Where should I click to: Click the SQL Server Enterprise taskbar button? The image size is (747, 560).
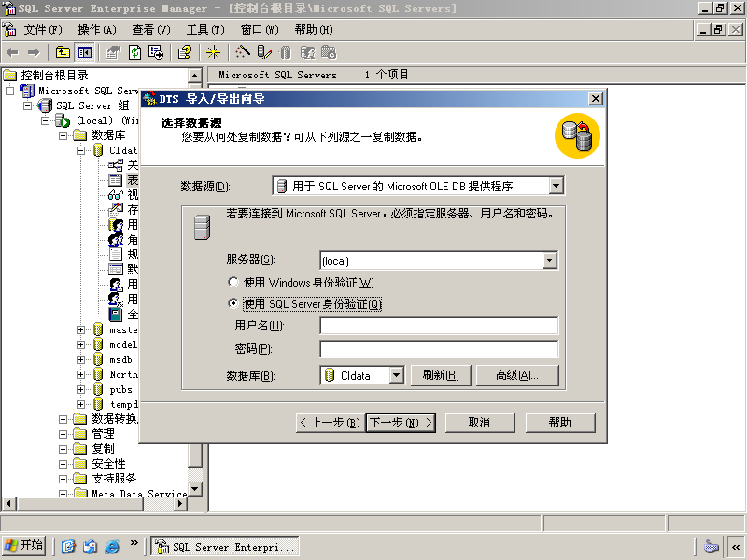pyautogui.click(x=225, y=547)
